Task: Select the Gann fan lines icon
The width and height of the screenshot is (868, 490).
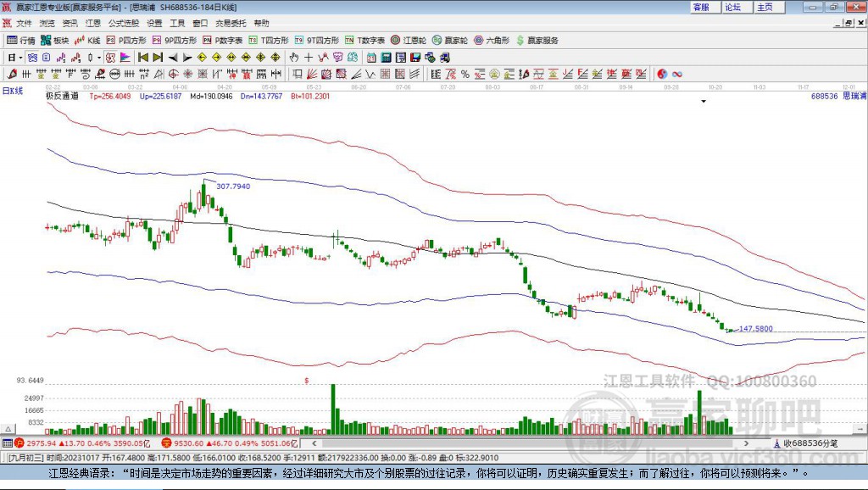Action: 312,74
